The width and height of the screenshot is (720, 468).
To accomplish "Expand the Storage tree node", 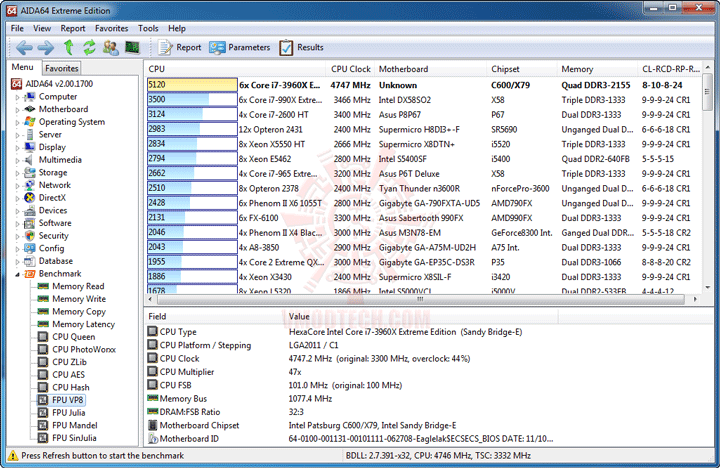I will tap(17, 173).
